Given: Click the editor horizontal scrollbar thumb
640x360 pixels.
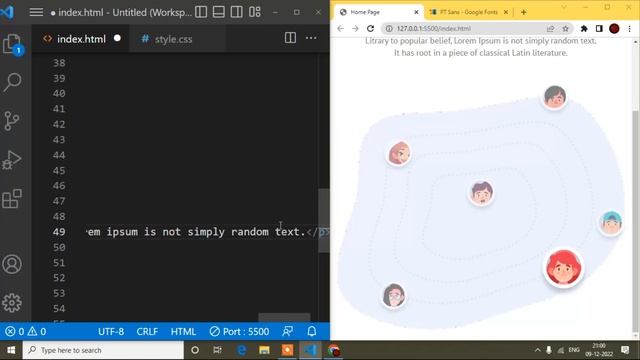Looking at the screenshot, I should [284, 317].
